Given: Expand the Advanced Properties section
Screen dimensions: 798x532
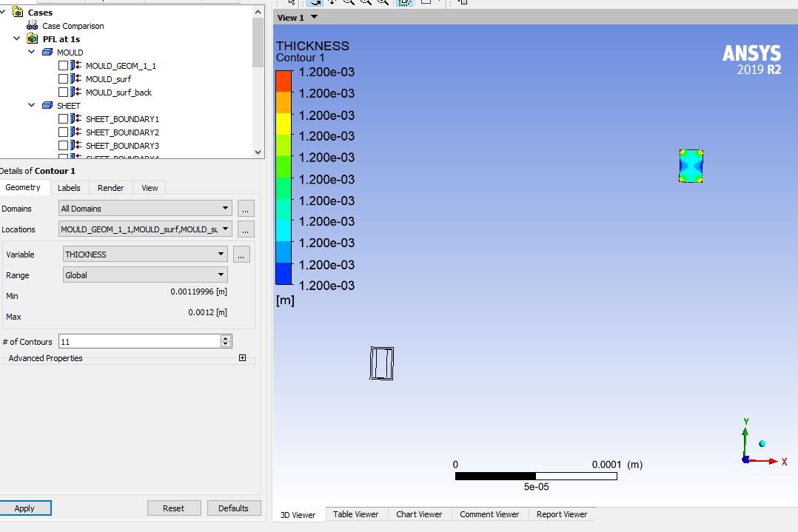Looking at the screenshot, I should [242, 357].
